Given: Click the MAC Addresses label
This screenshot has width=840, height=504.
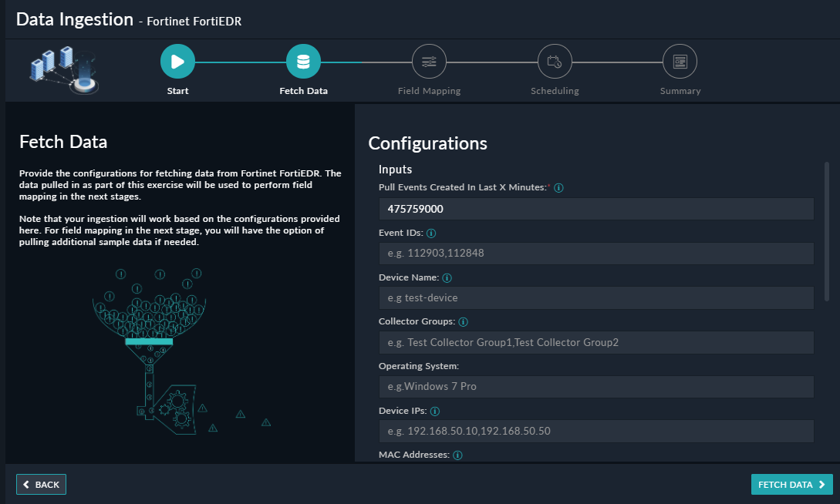Looking at the screenshot, I should 413,455.
